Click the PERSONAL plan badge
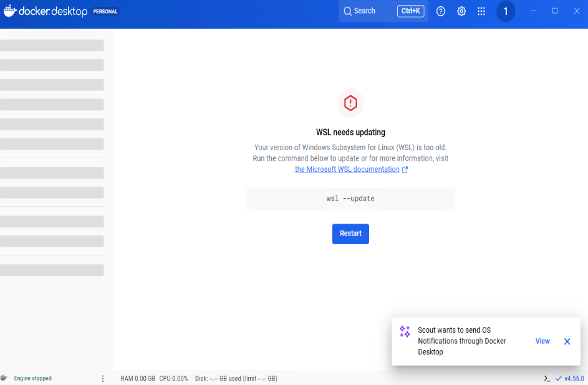 point(105,11)
